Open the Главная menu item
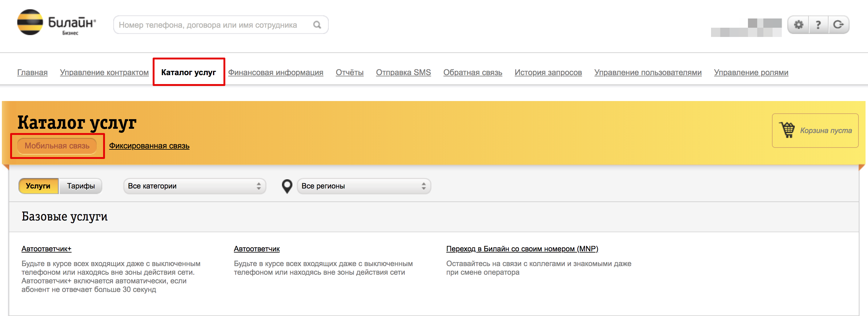 32,72
